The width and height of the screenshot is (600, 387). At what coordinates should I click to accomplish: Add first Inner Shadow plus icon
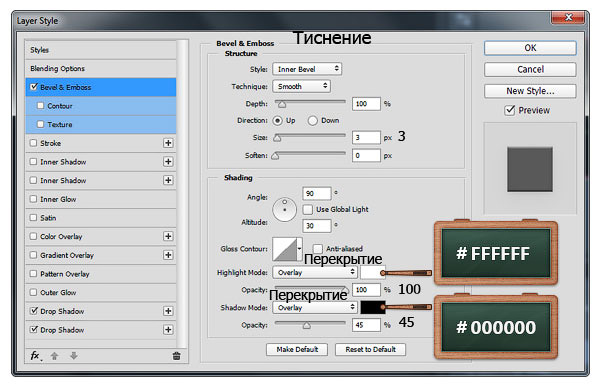(x=168, y=162)
